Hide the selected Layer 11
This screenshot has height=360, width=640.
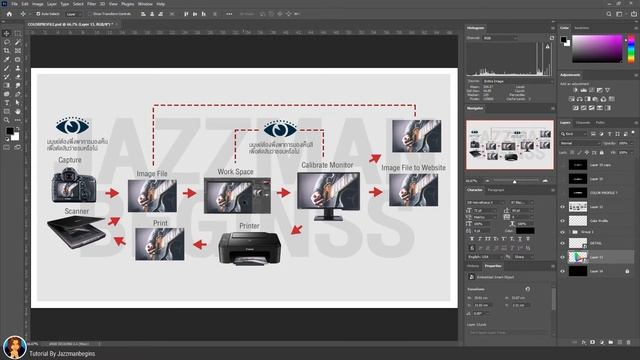pos(562,257)
